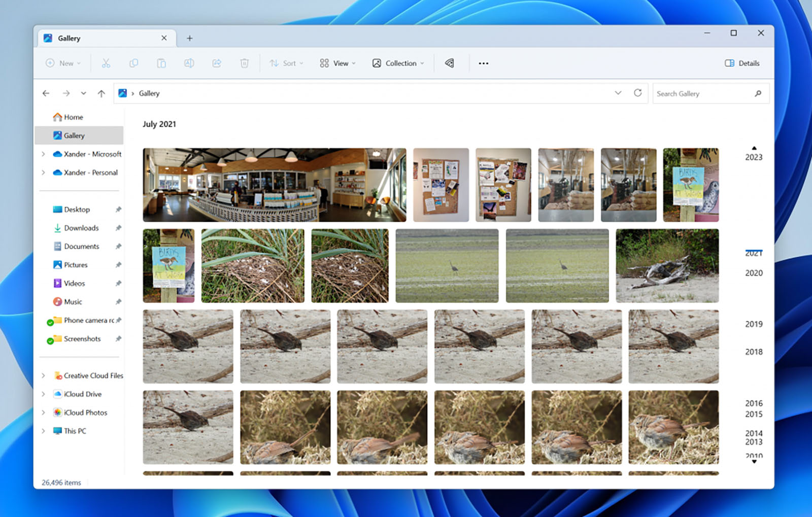Open the Share icon

point(217,63)
